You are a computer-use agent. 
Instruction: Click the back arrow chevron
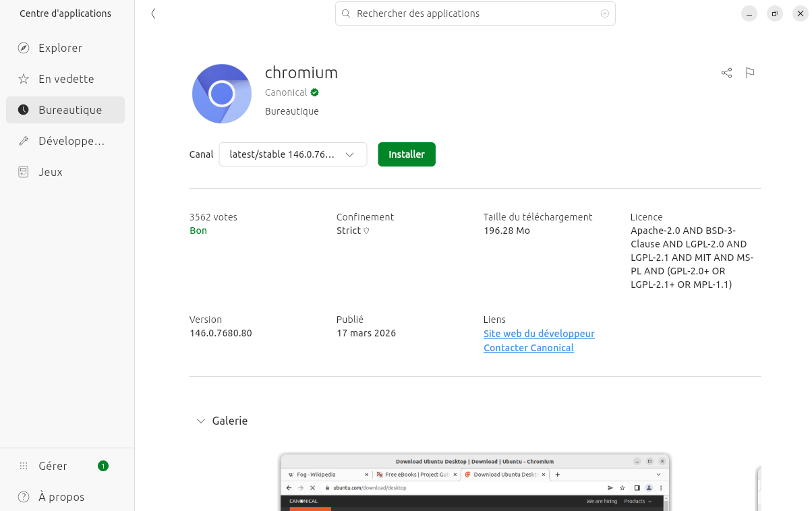pos(154,13)
